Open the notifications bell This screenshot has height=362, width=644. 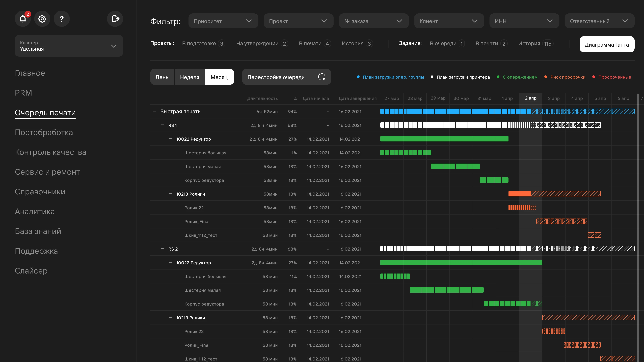tap(23, 19)
